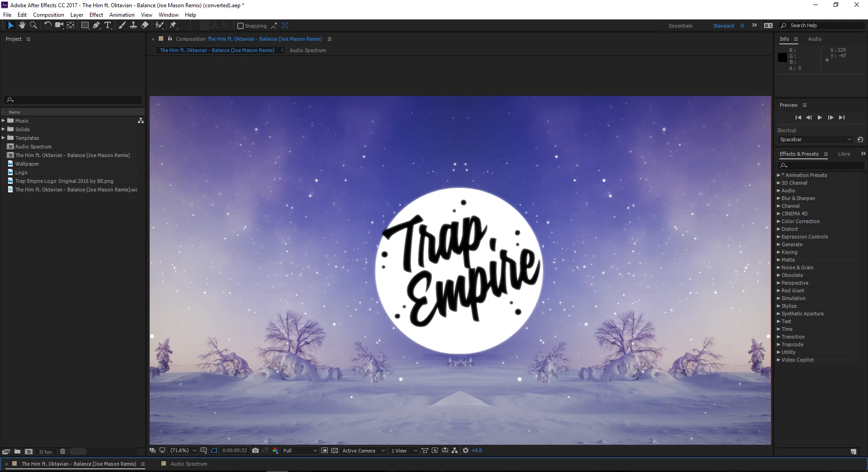Select the Horizontal Type tool

pos(108,25)
